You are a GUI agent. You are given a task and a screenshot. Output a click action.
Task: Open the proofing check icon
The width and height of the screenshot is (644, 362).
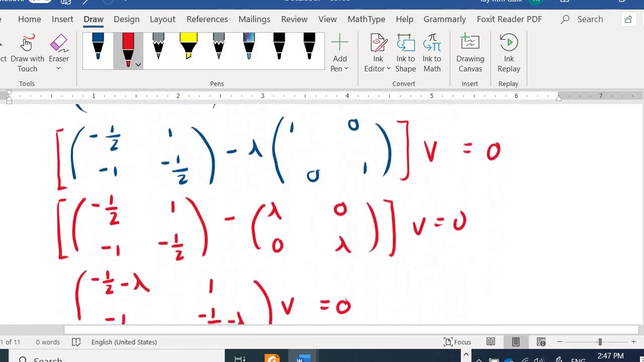(76, 342)
